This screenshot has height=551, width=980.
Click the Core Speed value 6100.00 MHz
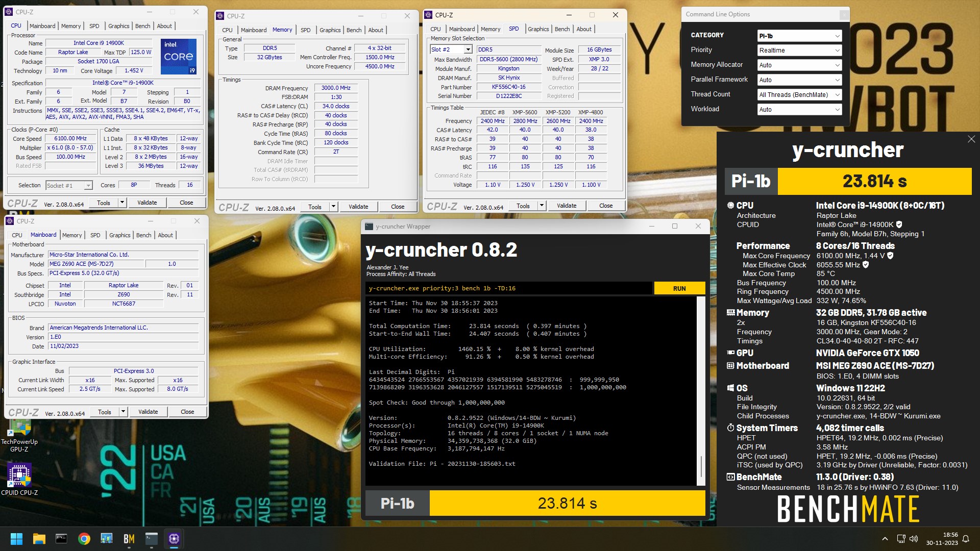pyautogui.click(x=70, y=139)
